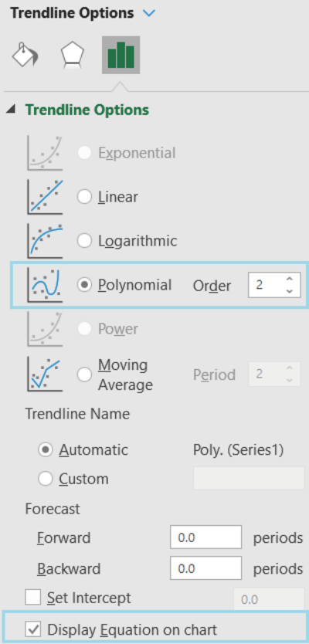Click the Backward forecast periods field

205,568
